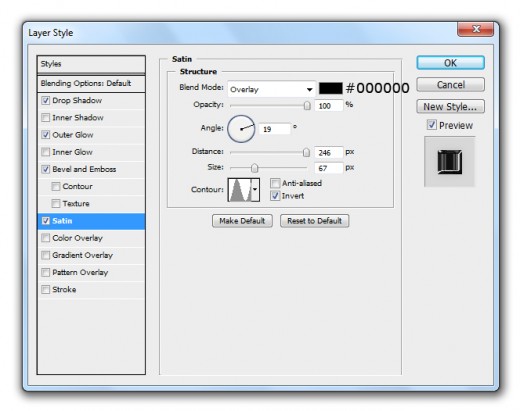Click the Size field showing 67

pyautogui.click(x=328, y=168)
